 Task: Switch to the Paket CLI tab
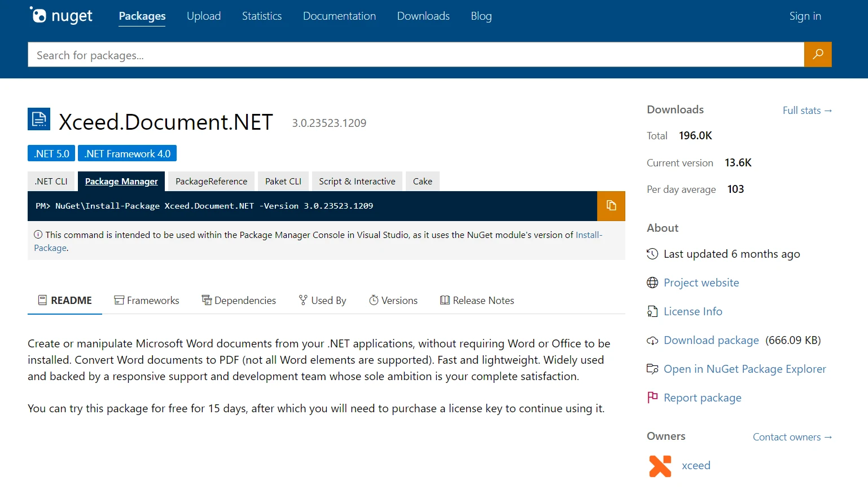pos(283,182)
